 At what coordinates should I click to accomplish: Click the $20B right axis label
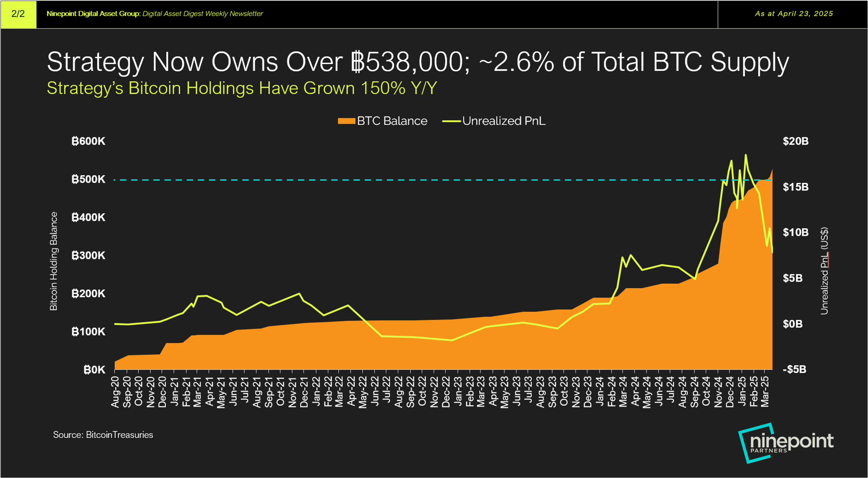796,141
